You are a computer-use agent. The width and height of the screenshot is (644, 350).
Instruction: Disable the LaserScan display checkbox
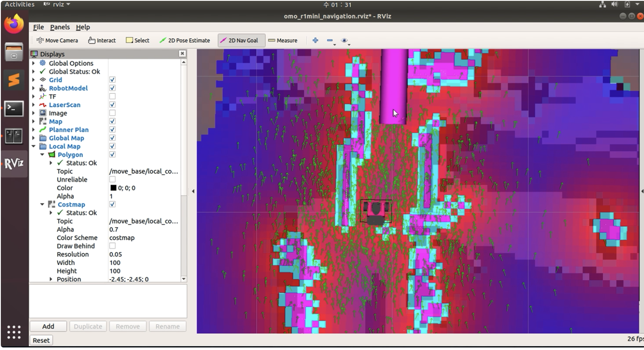(x=112, y=105)
